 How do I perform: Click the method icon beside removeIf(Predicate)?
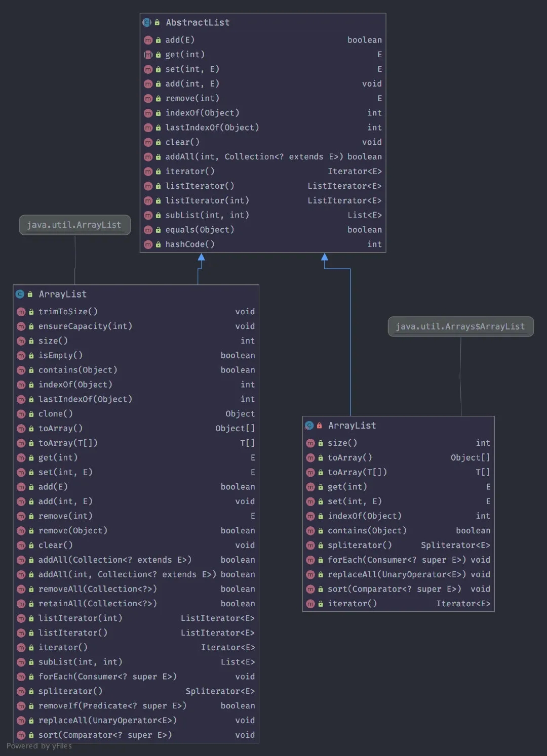tap(21, 706)
